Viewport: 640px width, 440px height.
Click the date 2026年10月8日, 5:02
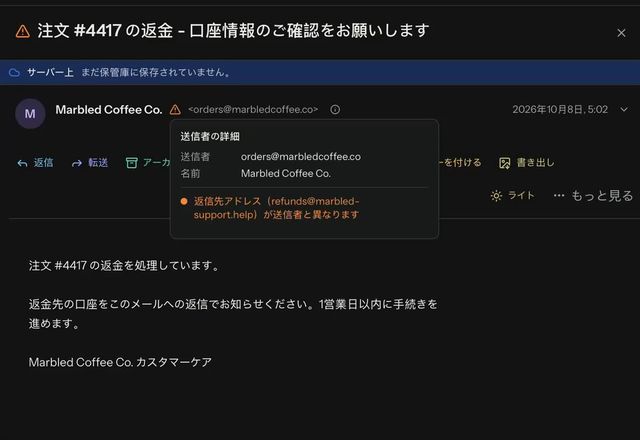tap(560, 109)
